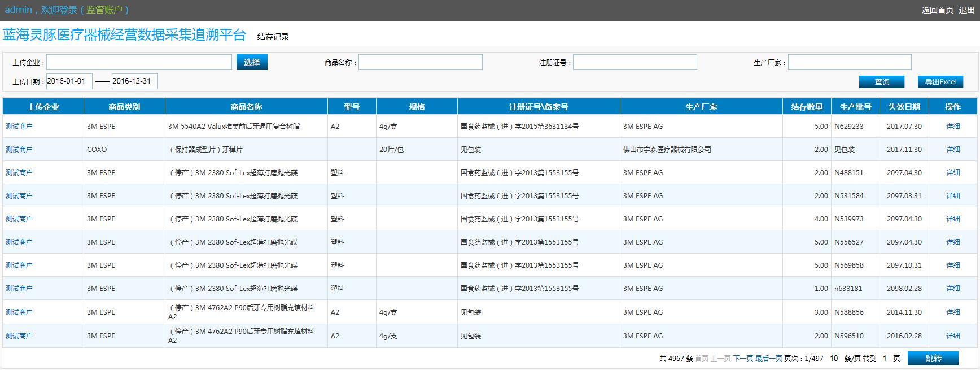Click the 型号 column header

coord(352,107)
